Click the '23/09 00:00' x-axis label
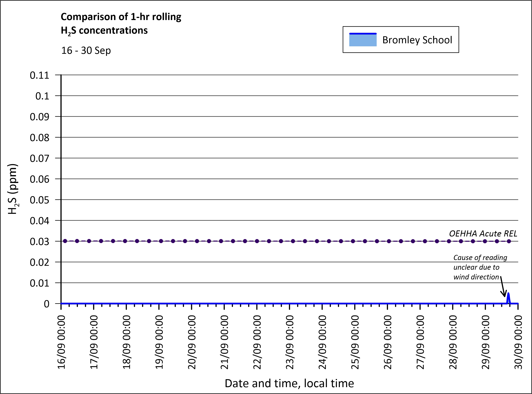The image size is (532, 394). [290, 342]
